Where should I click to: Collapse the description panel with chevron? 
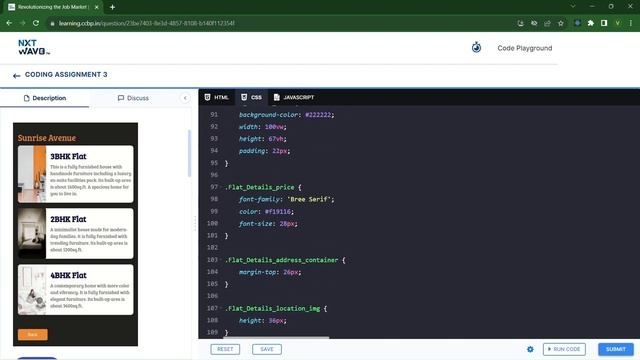(185, 98)
